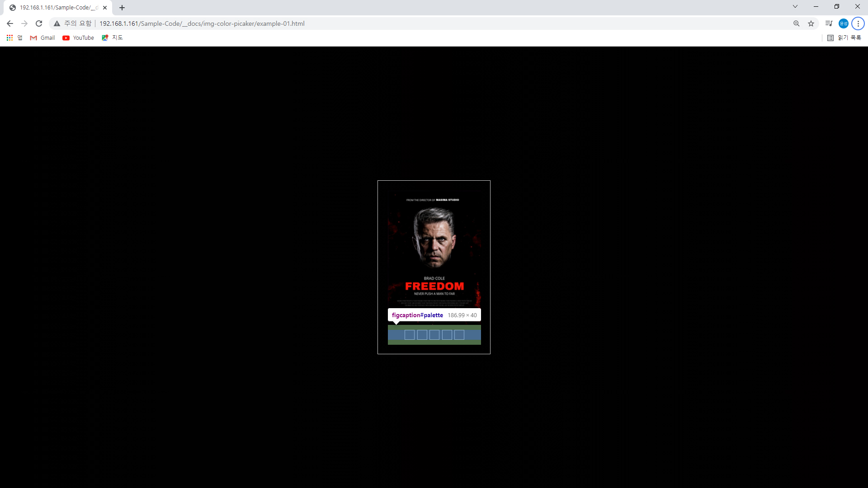Click the not-secure warning triangle icon

57,23
